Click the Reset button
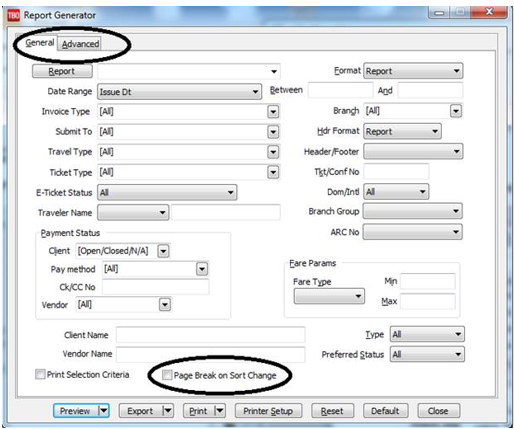This screenshot has width=514, height=429. click(332, 411)
